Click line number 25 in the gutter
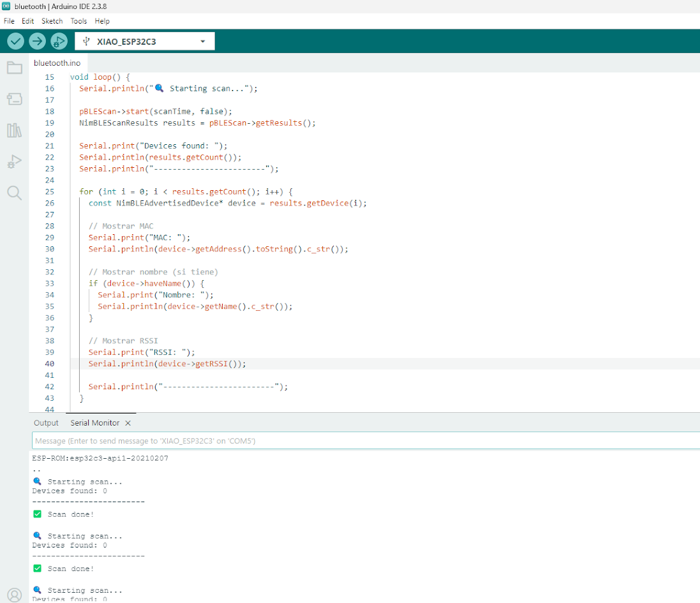 [50, 192]
